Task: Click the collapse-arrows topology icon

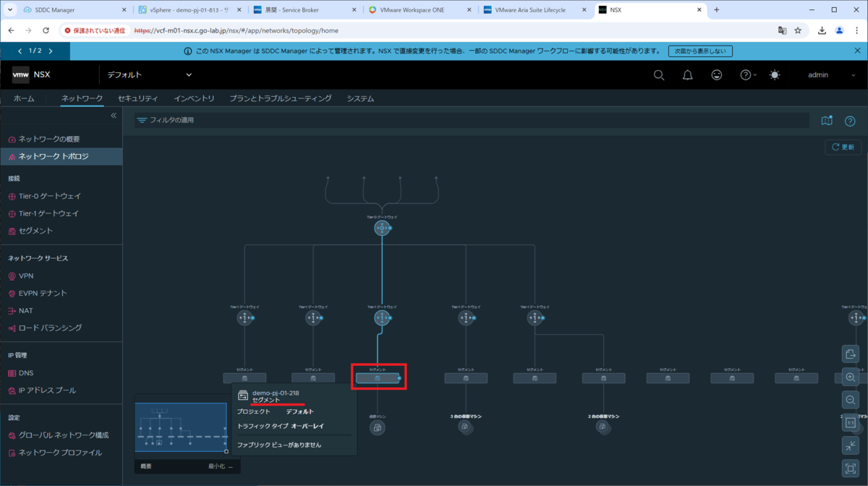Action: click(x=850, y=445)
